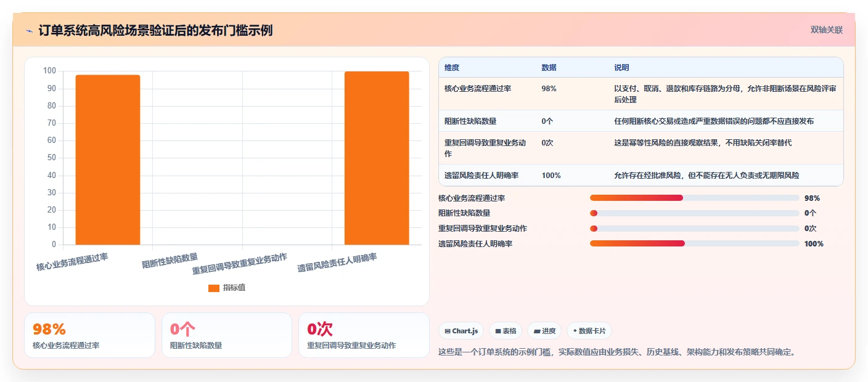Click the 0次 cell in the table
868x382 pixels.
[x=547, y=143]
